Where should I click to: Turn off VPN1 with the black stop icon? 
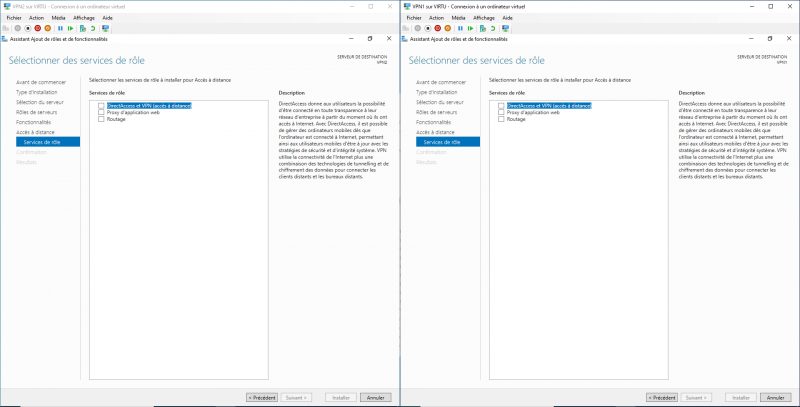click(x=428, y=28)
